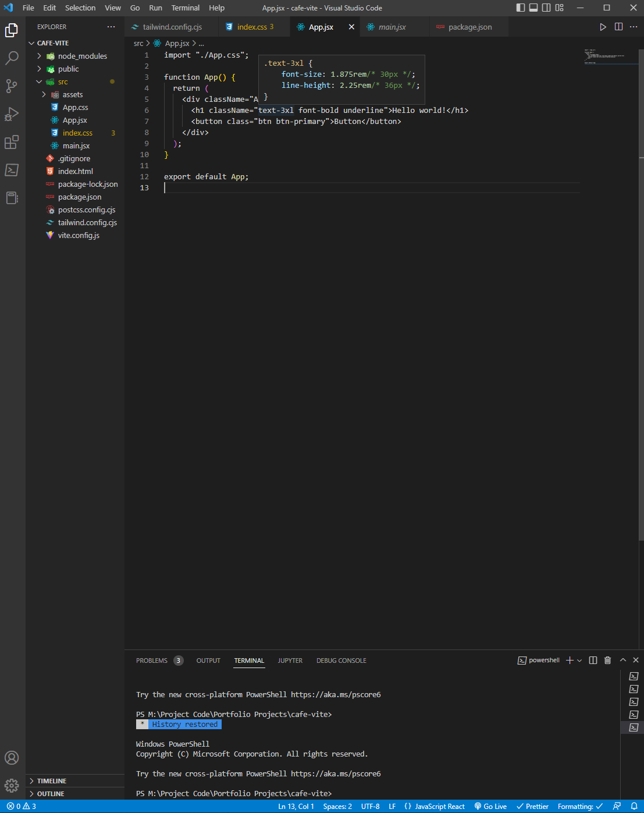Image resolution: width=644 pixels, height=813 pixels.
Task: Click the App.jsx breadcrumb
Action: tap(176, 43)
